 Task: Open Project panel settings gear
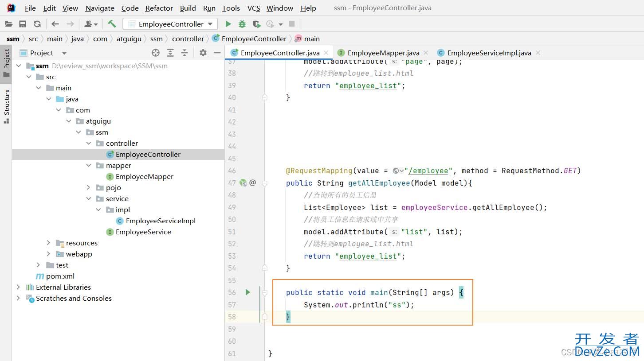click(x=203, y=53)
